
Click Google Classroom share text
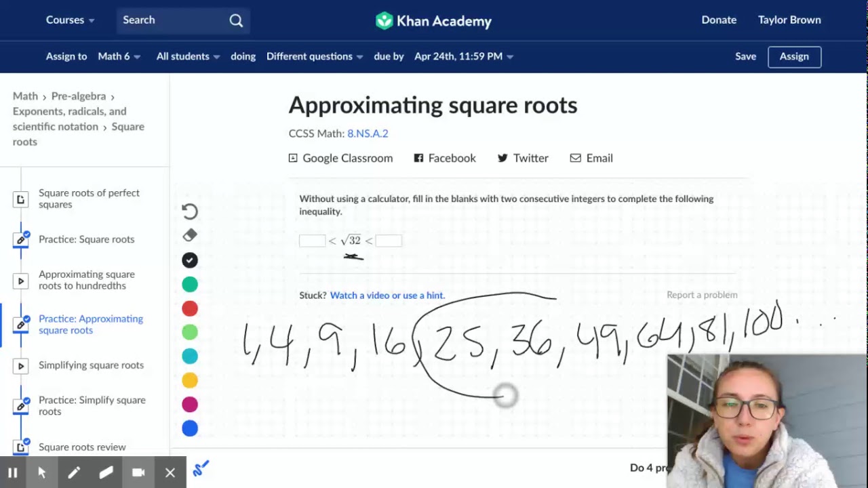[x=347, y=158]
